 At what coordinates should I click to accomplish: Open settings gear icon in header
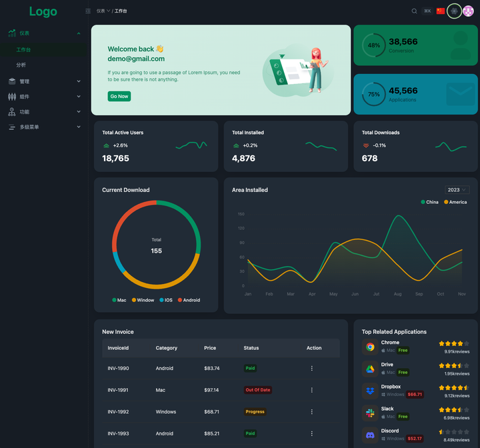coord(454,11)
